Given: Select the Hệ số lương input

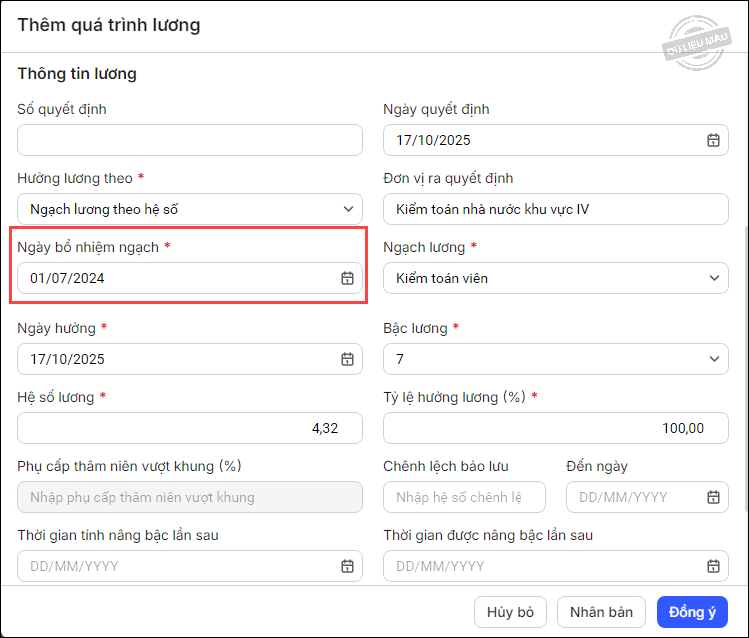Looking at the screenshot, I should pyautogui.click(x=190, y=428).
